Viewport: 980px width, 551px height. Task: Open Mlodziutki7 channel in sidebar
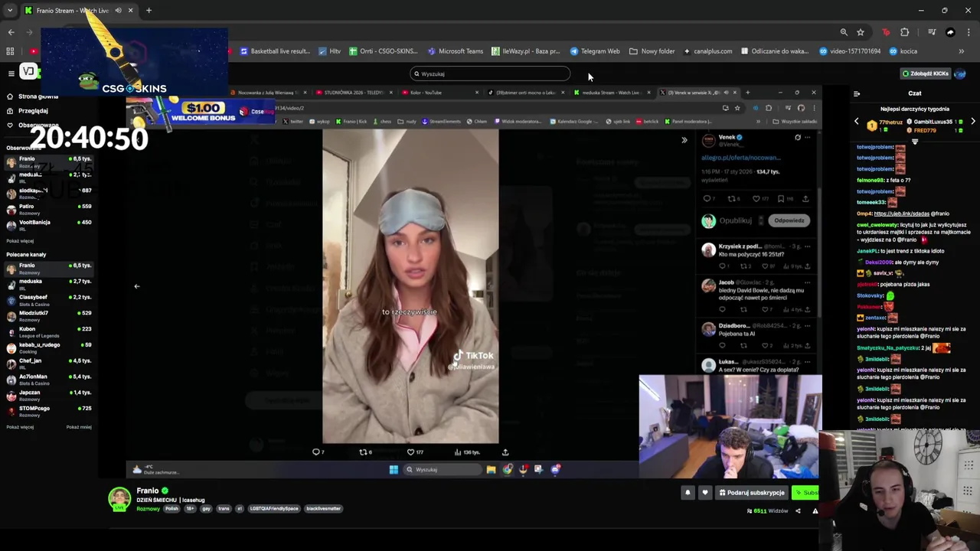coord(48,316)
